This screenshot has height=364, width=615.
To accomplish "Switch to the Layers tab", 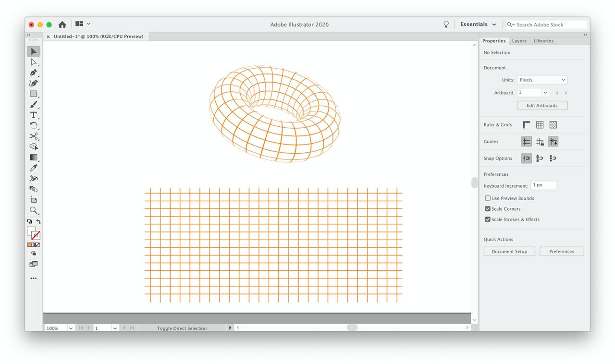I will point(519,41).
